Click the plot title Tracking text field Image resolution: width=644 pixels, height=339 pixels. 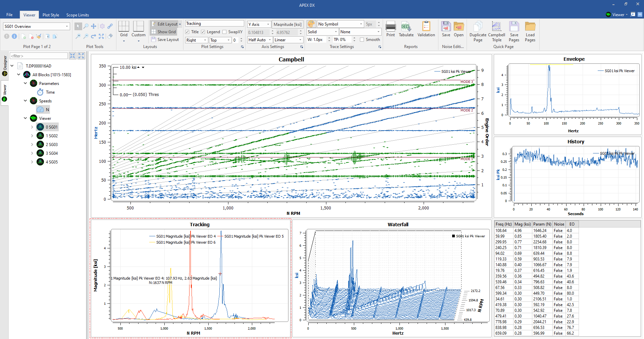(214, 23)
